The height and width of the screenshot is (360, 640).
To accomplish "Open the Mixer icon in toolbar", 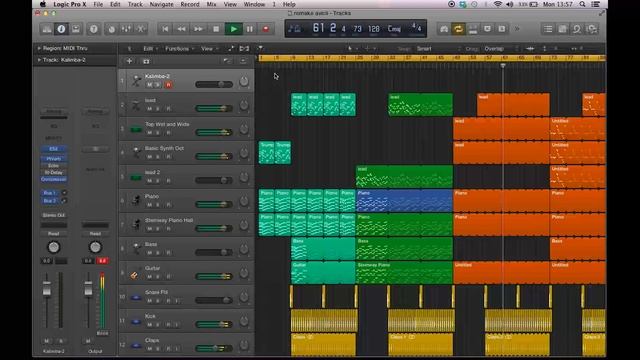I will tap(126, 29).
